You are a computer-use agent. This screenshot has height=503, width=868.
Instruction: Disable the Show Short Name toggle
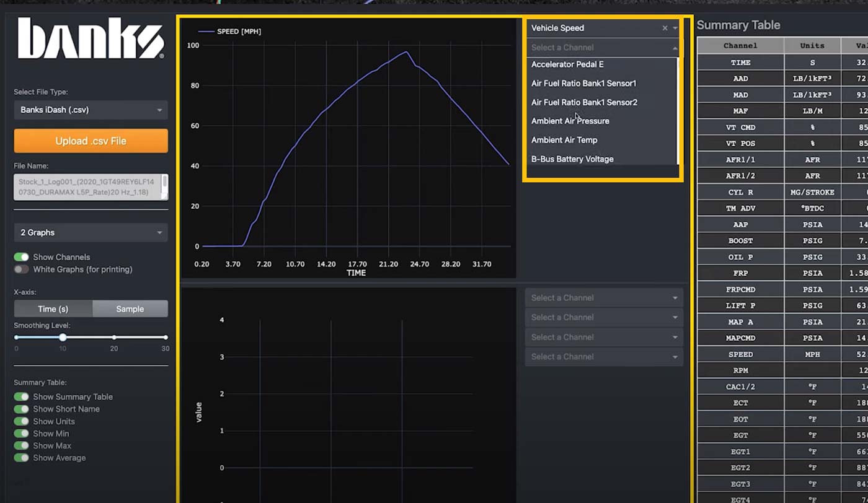(20, 409)
